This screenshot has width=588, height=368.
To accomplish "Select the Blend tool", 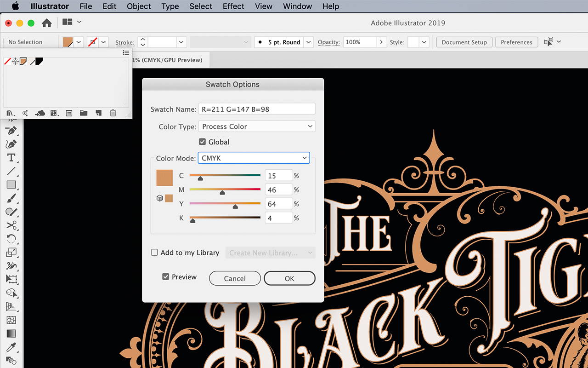I will 11,361.
